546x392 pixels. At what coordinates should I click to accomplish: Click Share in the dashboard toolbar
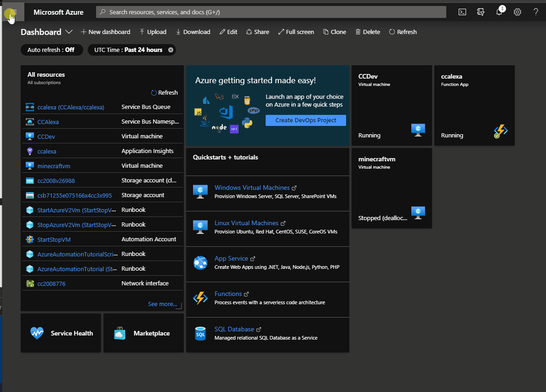pos(258,32)
